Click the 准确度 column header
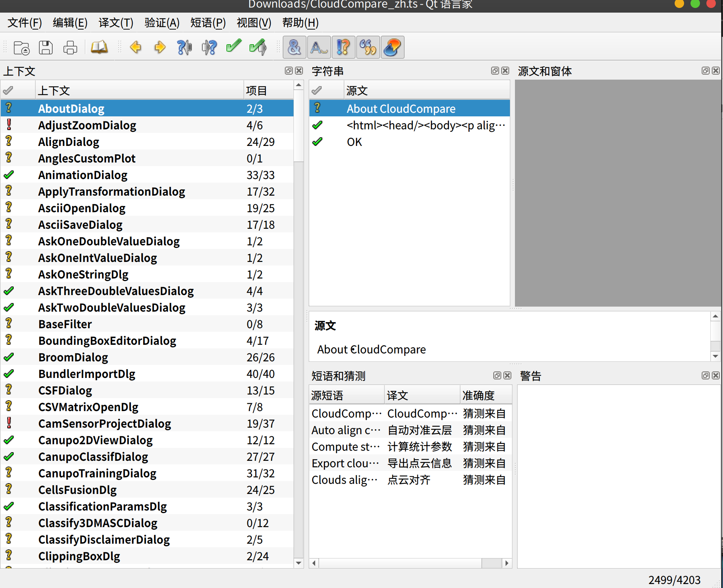Image resolution: width=723 pixels, height=588 pixels. click(486, 395)
